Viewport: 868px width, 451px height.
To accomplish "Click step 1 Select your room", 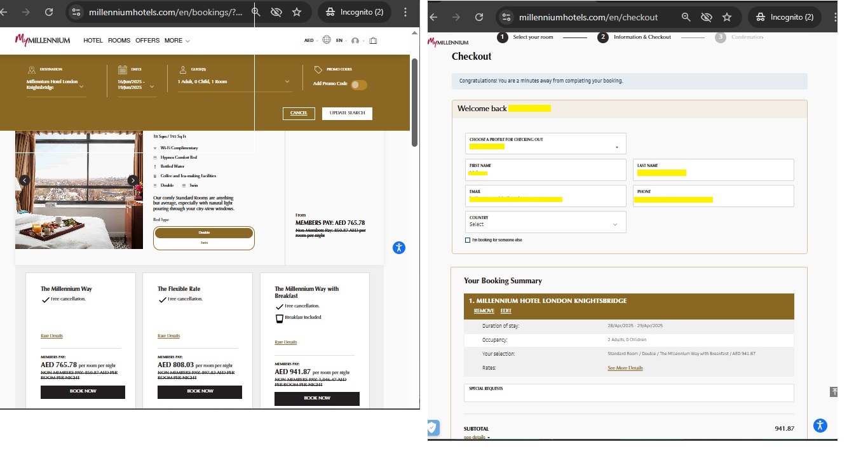I will [x=526, y=37].
